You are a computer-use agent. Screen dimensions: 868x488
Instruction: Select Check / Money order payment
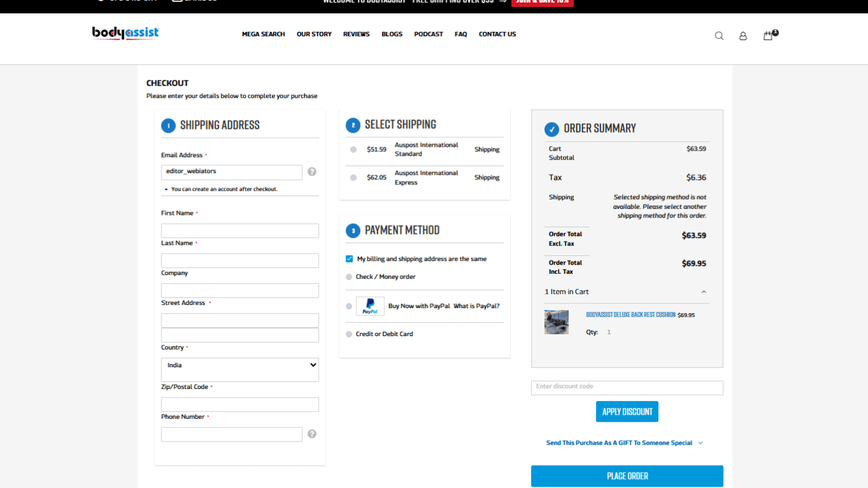349,277
